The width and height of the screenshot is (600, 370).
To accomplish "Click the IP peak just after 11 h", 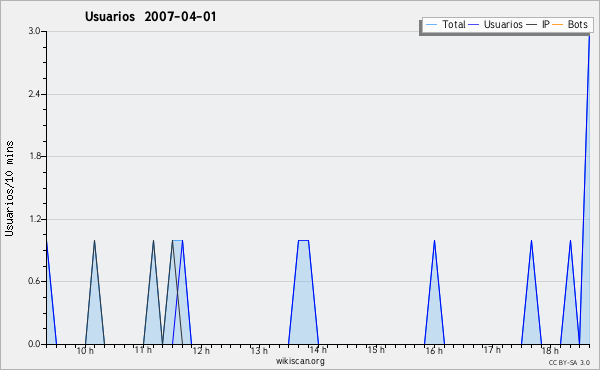I will point(153,292).
